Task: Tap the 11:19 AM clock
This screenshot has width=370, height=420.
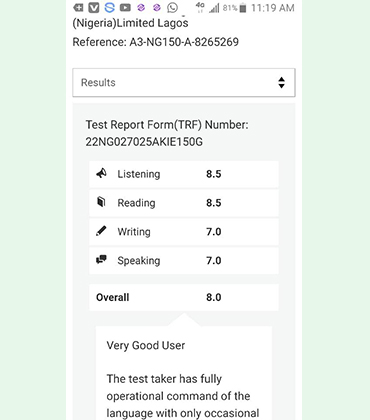Action: (273, 8)
